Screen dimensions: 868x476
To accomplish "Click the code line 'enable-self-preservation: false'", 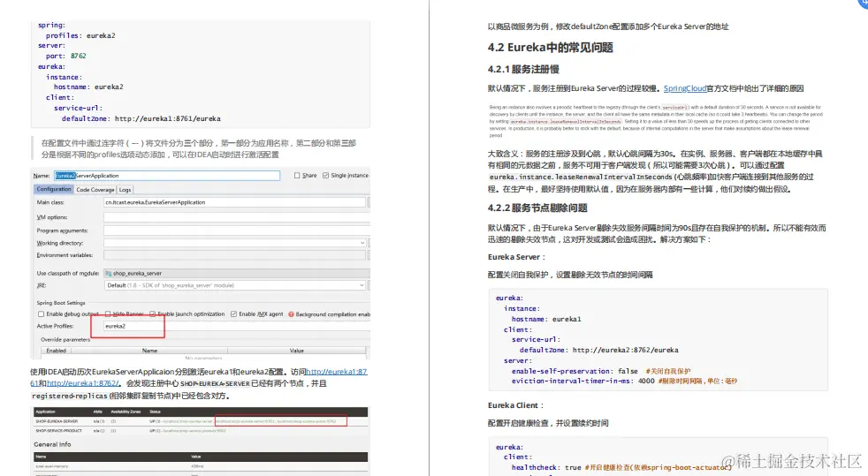I will click(575, 371).
